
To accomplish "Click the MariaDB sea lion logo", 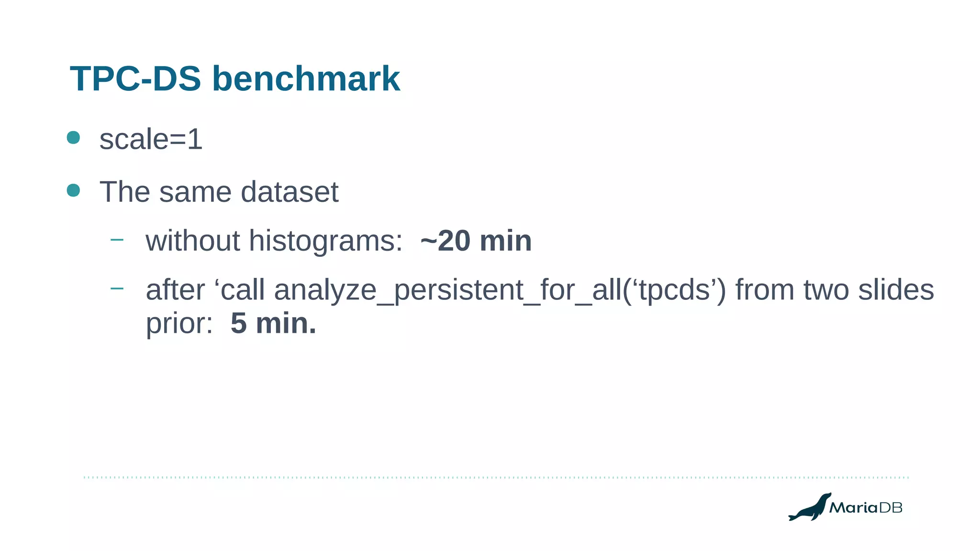I will pos(809,507).
